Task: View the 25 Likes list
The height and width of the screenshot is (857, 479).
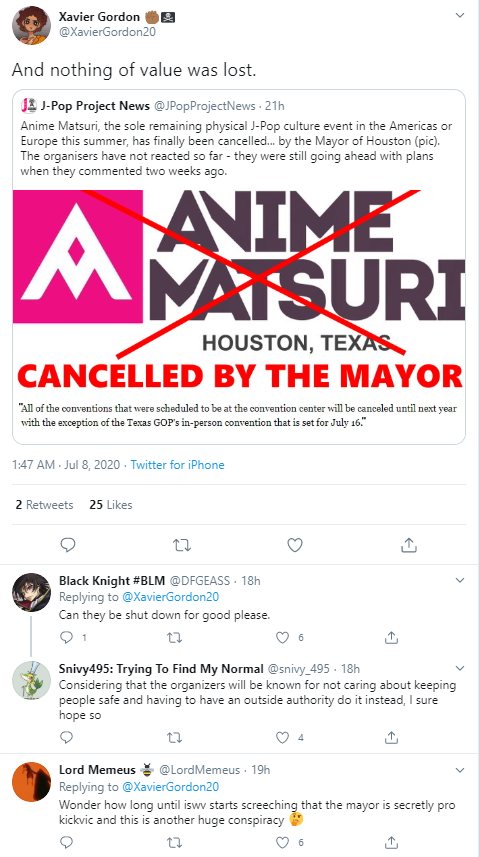Action: (x=111, y=504)
